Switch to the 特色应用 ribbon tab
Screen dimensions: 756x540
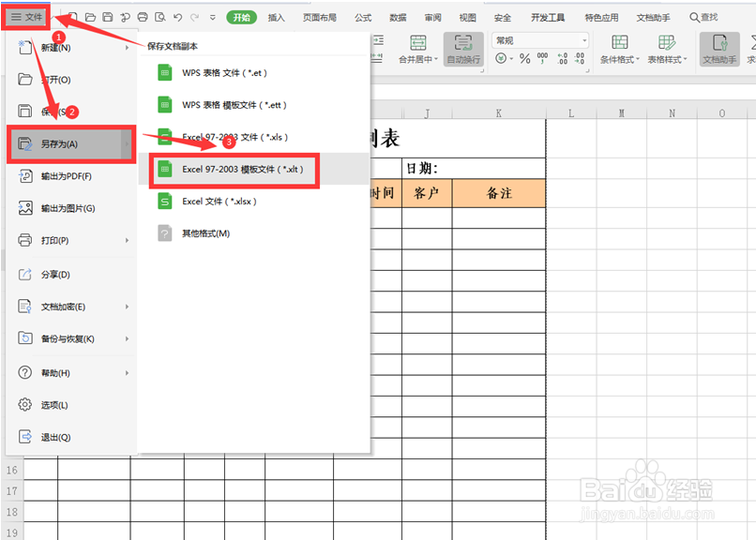click(x=601, y=18)
